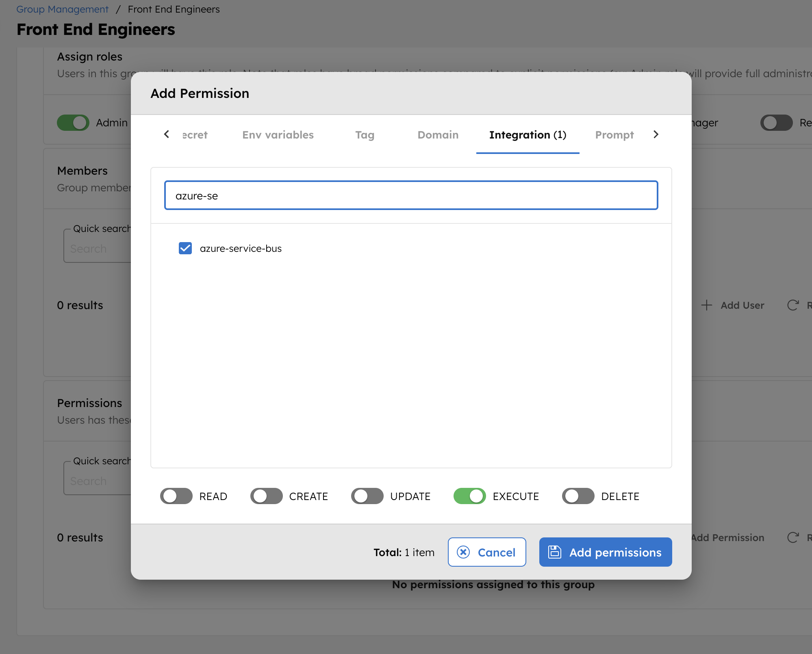Enable the CREATE permission toggle

click(x=267, y=496)
